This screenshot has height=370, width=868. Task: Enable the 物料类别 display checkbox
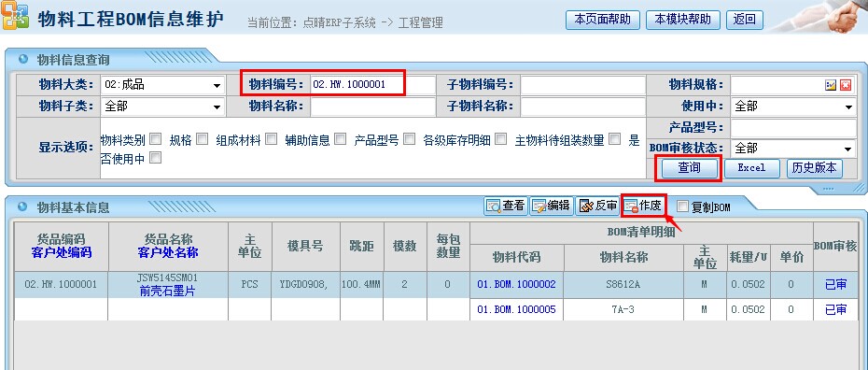(x=156, y=139)
